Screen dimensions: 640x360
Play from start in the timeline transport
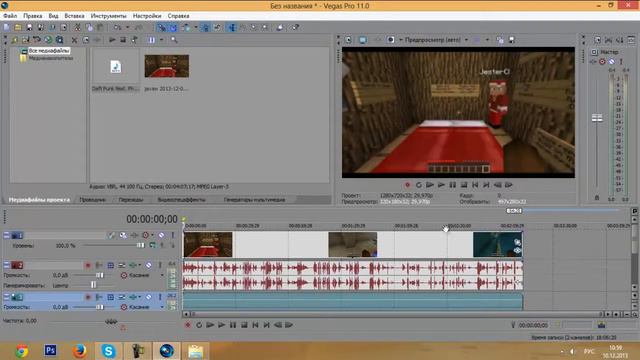[x=210, y=325]
